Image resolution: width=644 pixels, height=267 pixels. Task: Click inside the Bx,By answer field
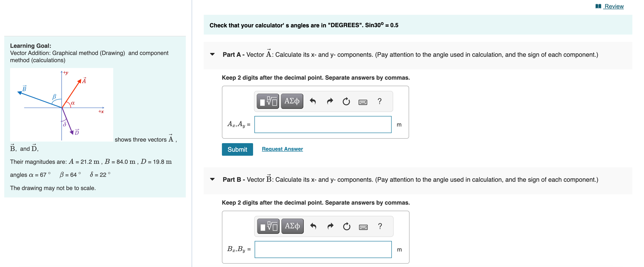[323, 249]
